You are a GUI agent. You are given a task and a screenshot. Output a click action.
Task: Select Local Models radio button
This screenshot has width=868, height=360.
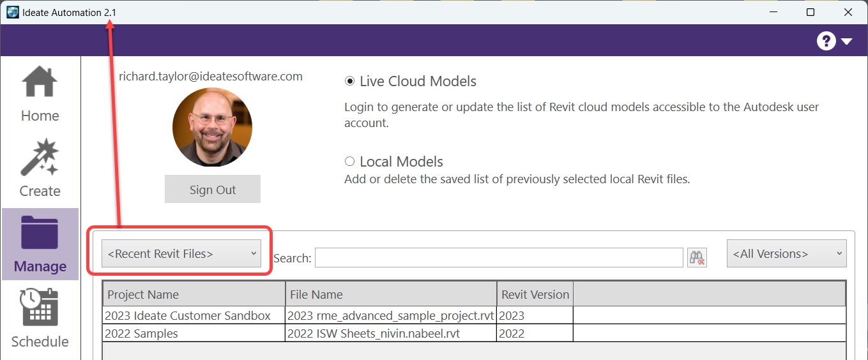click(x=349, y=161)
